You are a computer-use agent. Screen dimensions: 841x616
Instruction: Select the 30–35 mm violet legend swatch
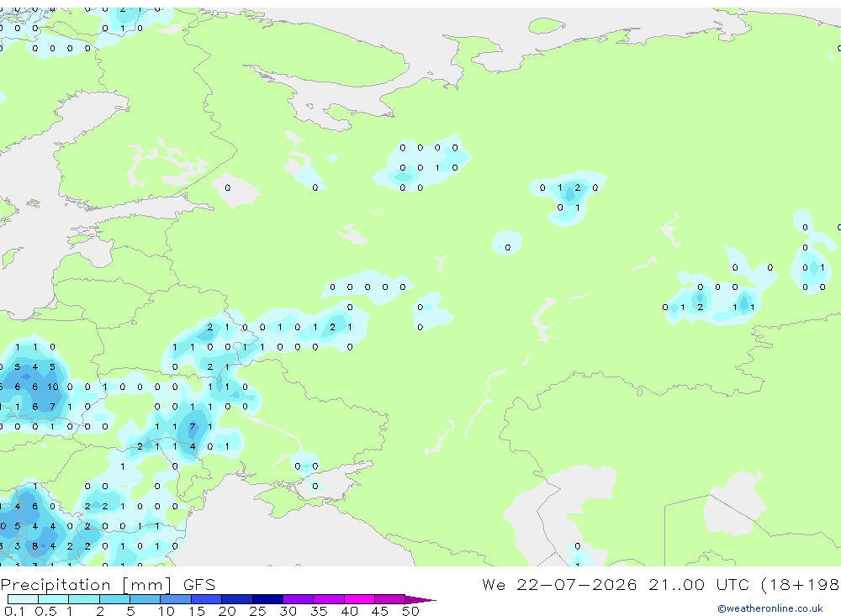coord(298,599)
